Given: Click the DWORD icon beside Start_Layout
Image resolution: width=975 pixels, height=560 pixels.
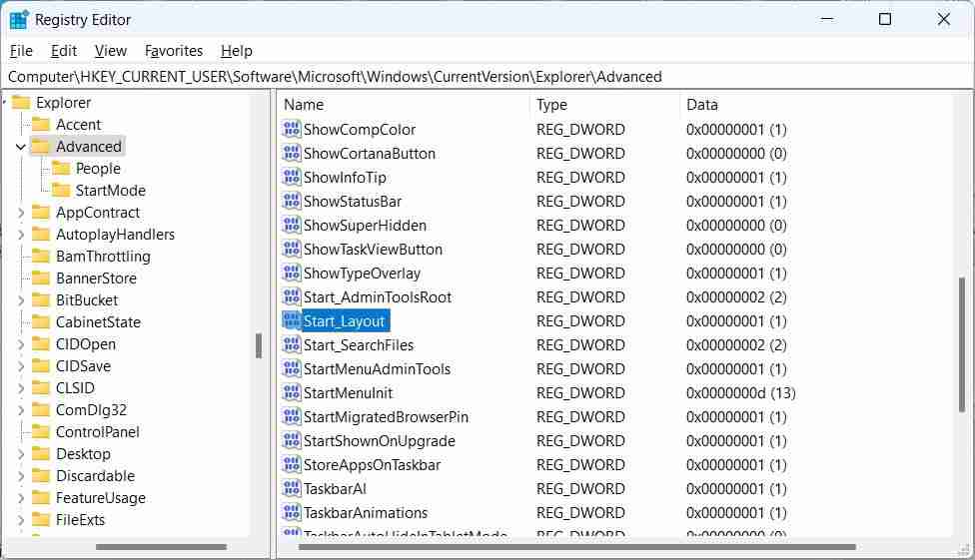Looking at the screenshot, I should pyautogui.click(x=292, y=320).
